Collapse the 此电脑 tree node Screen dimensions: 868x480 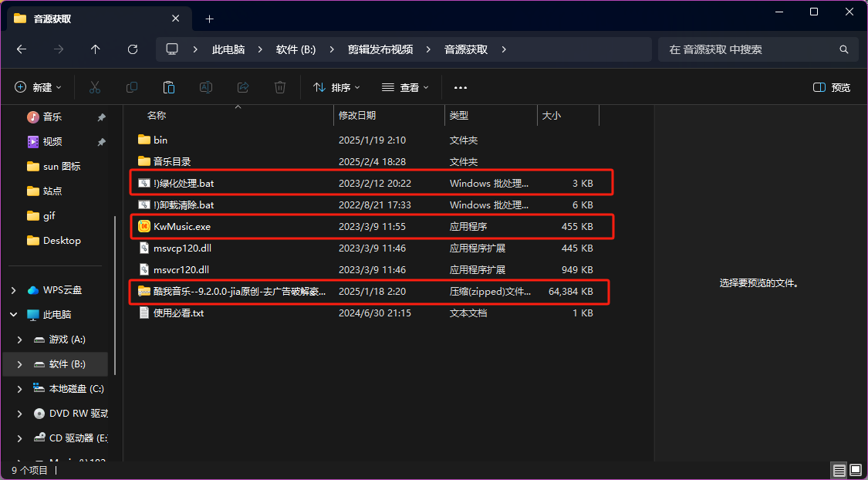14,314
